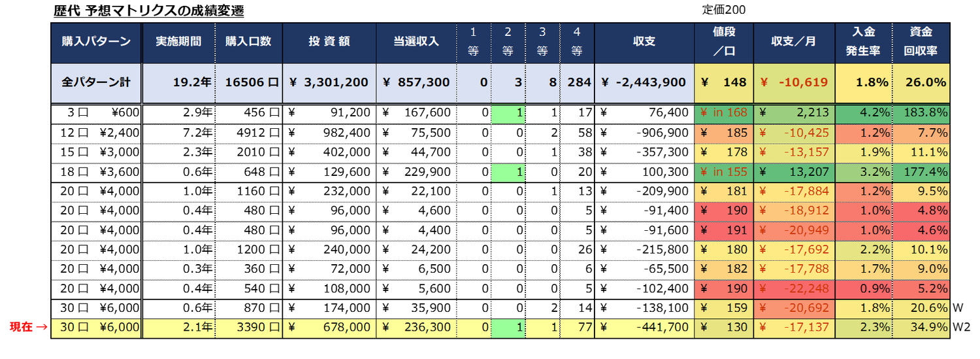Select the 投資額 column header
Viewport: 980px width, 359px height.
329,41
